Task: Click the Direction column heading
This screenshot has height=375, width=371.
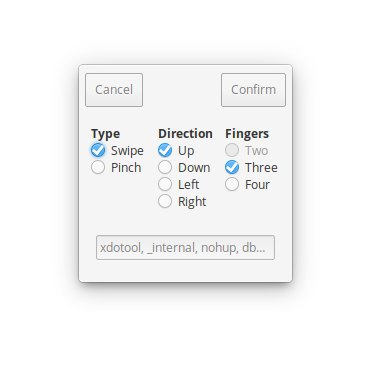Action: [x=185, y=134]
